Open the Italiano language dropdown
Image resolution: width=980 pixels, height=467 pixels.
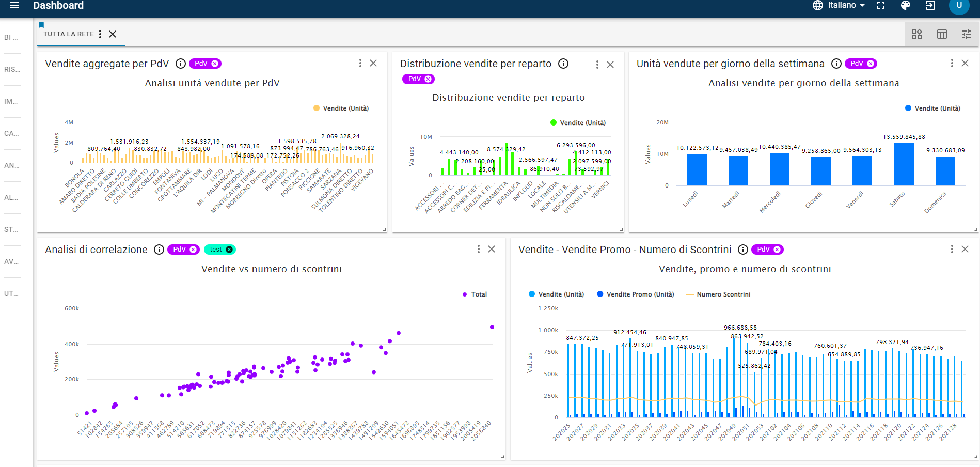coord(839,5)
